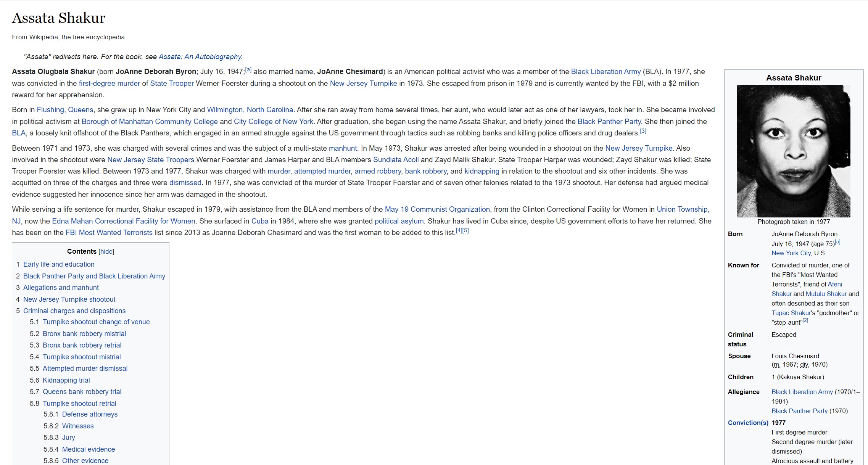The image size is (868, 465).
Task: Go to Bronx bank robbery mistrial subsection
Action: pos(84,334)
